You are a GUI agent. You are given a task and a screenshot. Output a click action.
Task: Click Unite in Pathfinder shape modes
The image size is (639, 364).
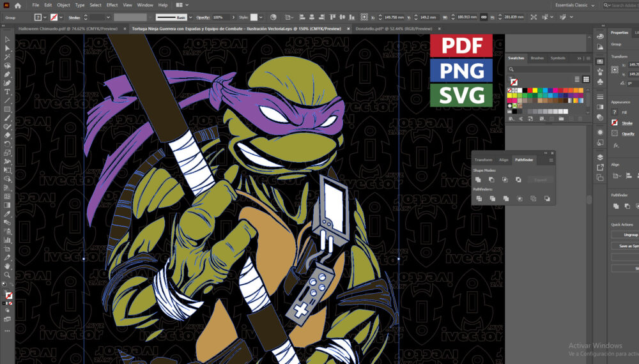(478, 179)
